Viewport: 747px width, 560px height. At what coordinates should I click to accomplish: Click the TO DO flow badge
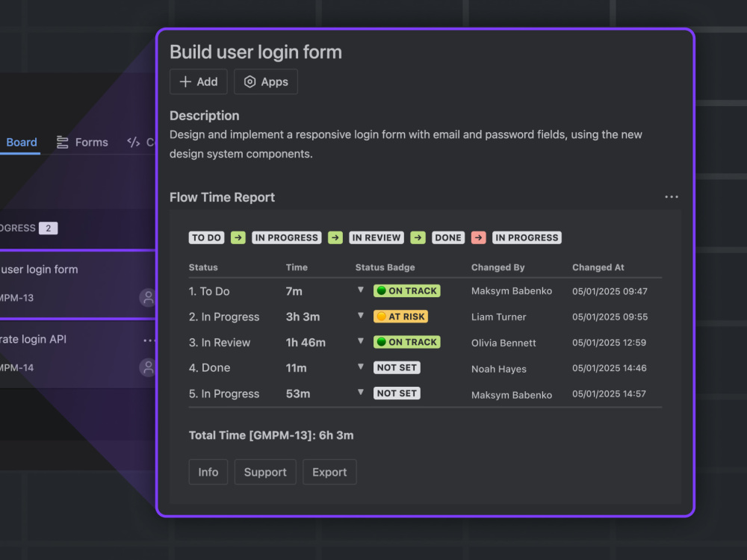(206, 237)
